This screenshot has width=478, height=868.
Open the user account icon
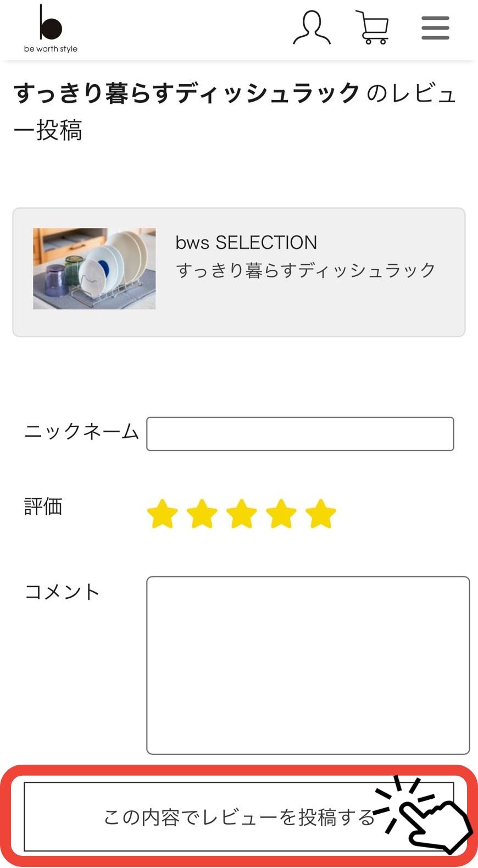coord(312,27)
